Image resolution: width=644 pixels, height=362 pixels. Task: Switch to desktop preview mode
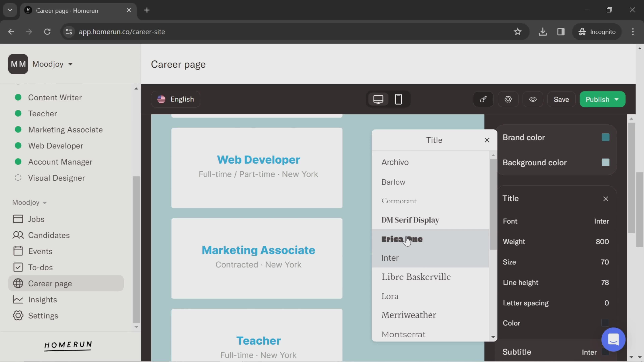click(378, 99)
